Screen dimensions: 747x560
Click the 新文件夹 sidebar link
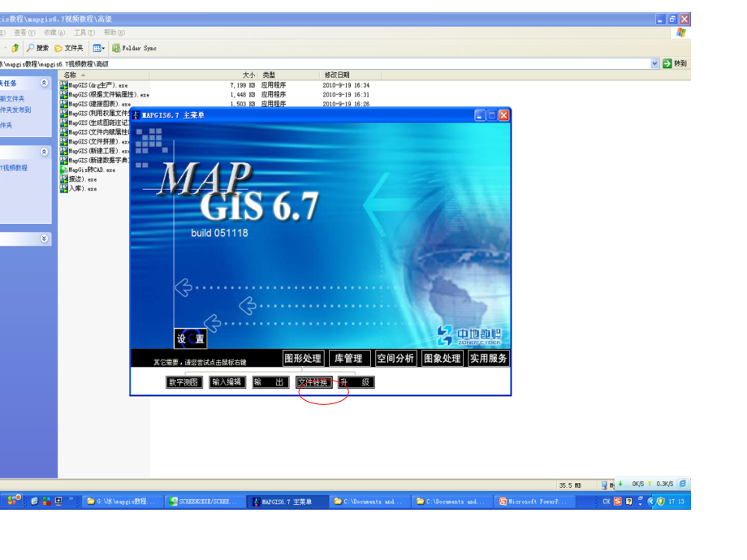point(12,98)
